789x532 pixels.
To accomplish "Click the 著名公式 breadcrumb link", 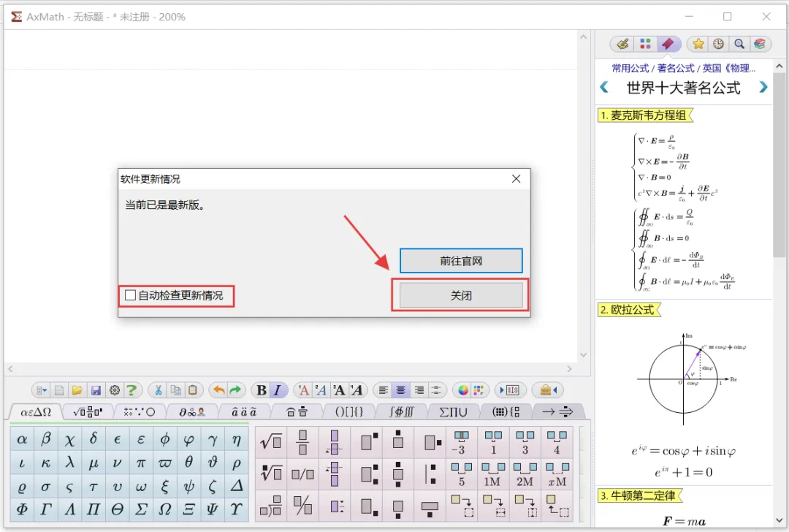I will tap(675, 68).
